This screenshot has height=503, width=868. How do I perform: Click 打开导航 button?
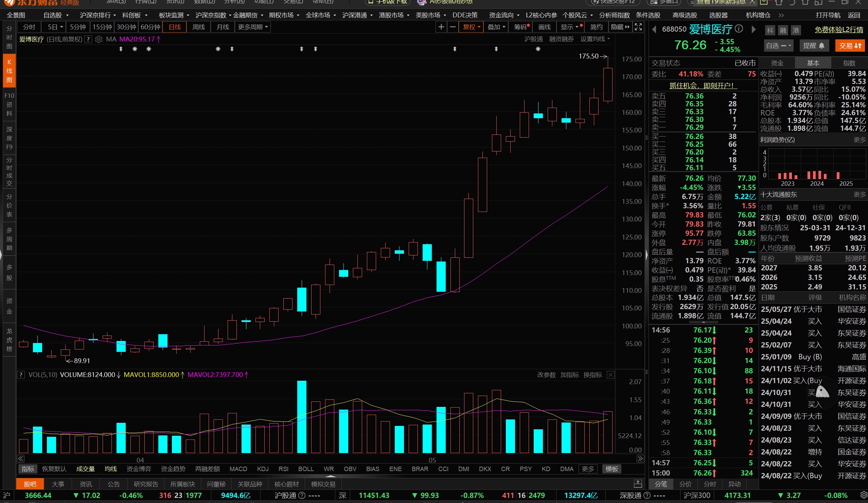[x=828, y=15]
